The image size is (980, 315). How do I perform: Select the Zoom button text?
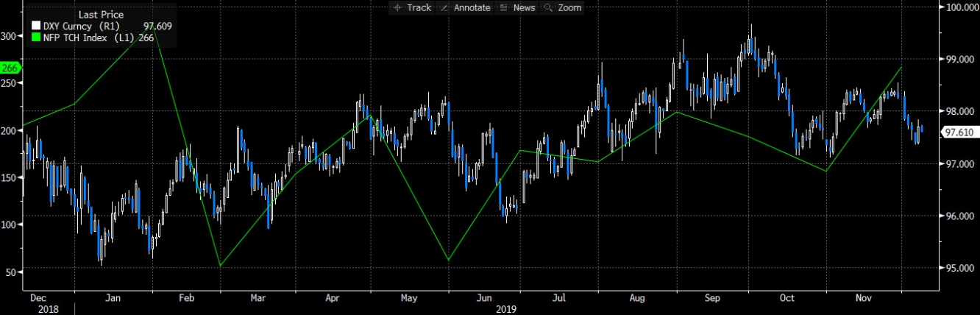[x=569, y=7]
